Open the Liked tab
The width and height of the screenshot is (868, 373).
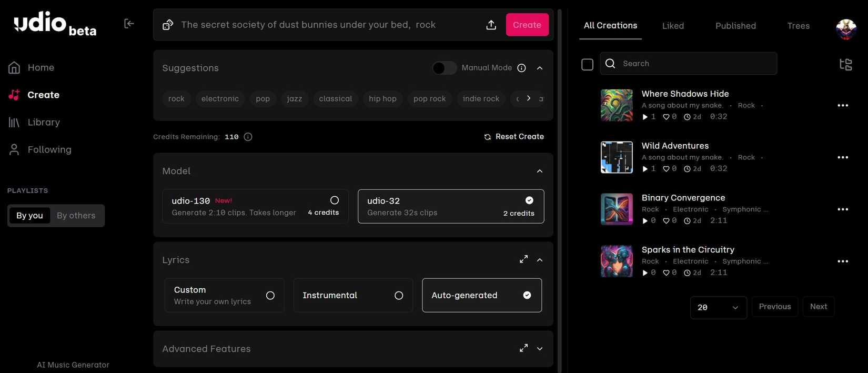673,26
